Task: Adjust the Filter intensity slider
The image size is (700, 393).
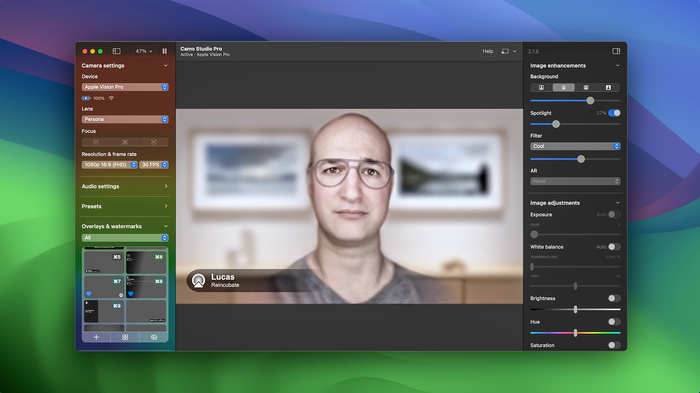Action: click(x=581, y=159)
